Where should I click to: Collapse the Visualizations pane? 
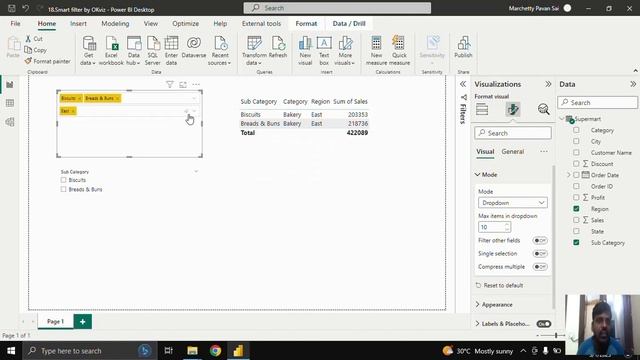point(548,84)
